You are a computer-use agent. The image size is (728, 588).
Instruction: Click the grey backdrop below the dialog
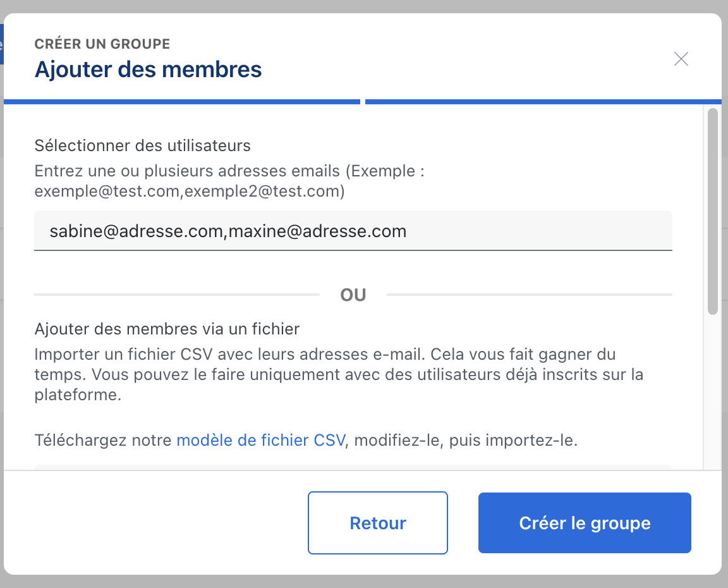coord(364,582)
